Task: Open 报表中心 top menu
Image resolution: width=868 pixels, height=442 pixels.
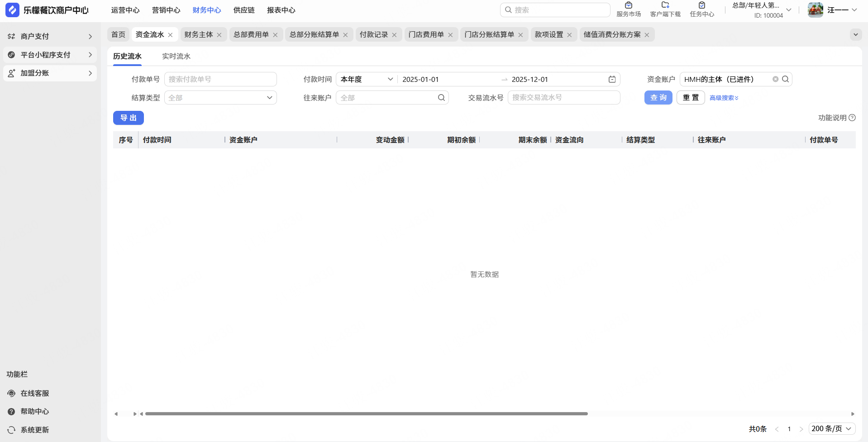Action: click(281, 10)
